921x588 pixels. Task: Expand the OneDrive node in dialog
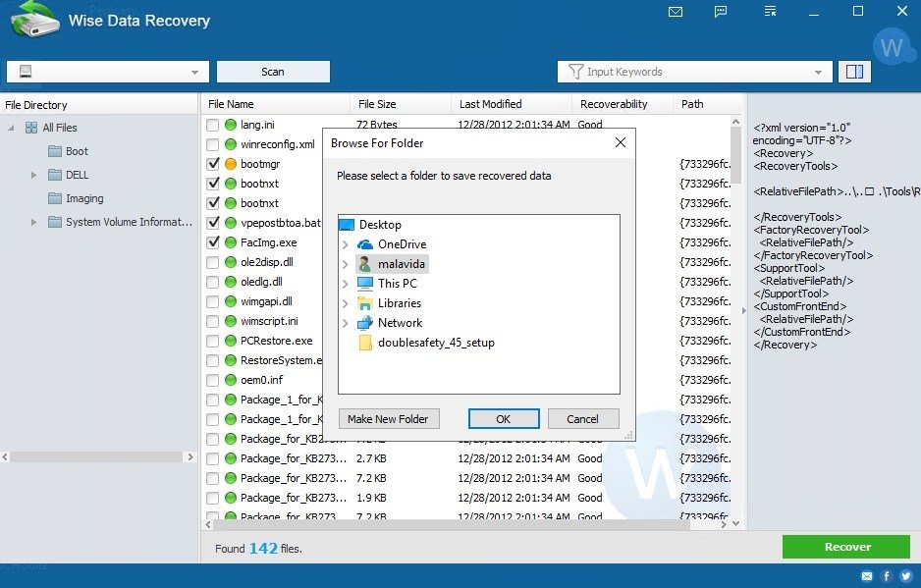(x=346, y=244)
